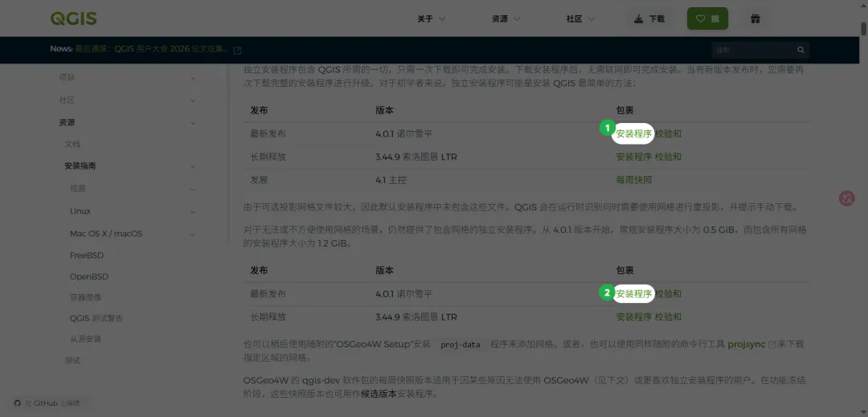This screenshot has width=868, height=417.
Task: Click the external-link icon beside the News headline
Action: click(x=237, y=51)
